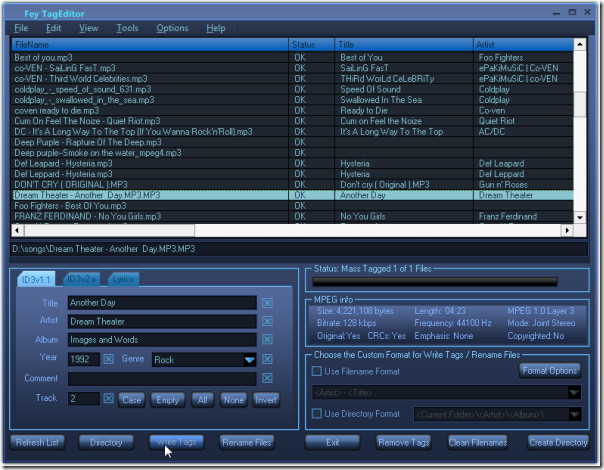Screen dimensions: 604x470
Task: Expand the directory format dropdown
Action: (x=575, y=415)
